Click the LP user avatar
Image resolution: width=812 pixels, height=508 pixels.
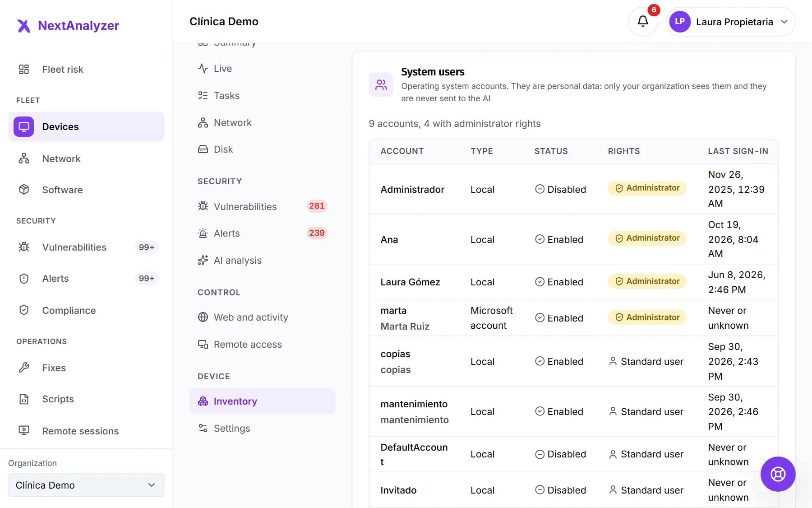[680, 21]
